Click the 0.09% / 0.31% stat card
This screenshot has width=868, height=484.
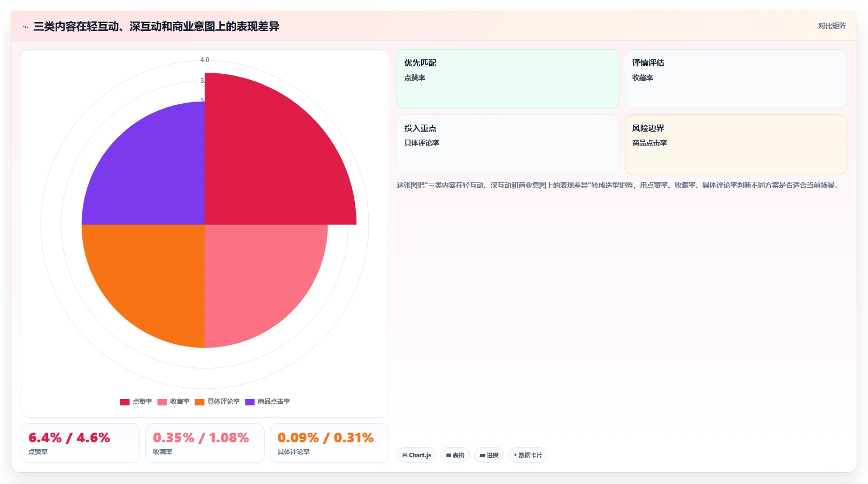tap(329, 443)
